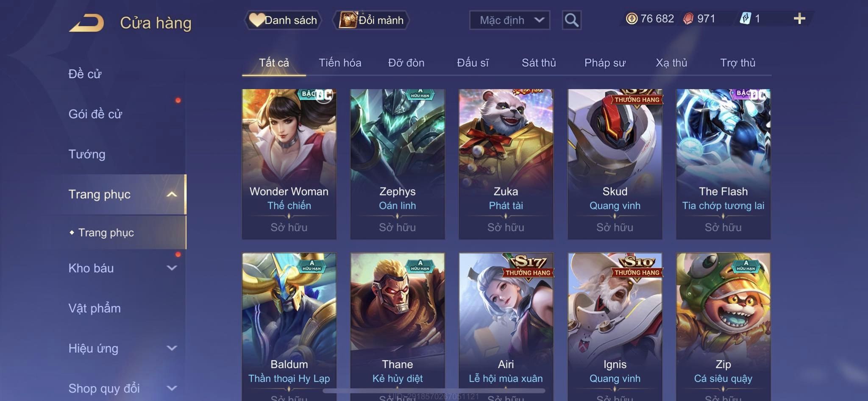Switch to the Tiến hóa tab

point(340,63)
